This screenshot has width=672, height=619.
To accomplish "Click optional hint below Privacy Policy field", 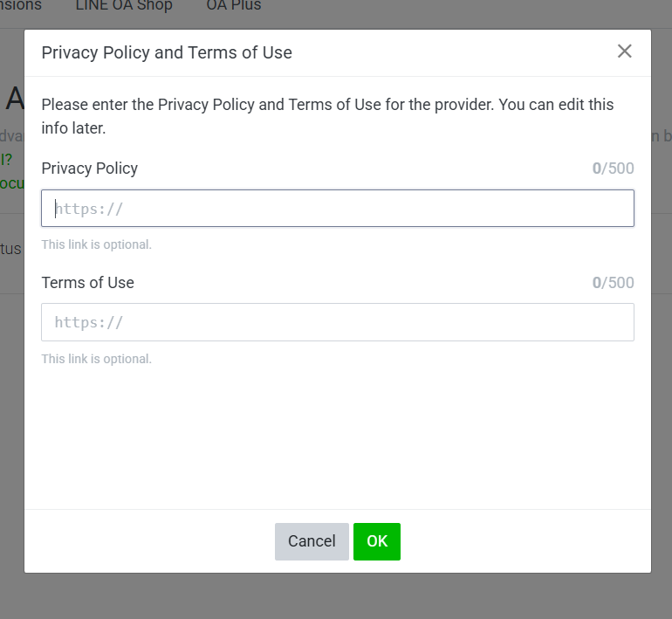I will (x=96, y=244).
